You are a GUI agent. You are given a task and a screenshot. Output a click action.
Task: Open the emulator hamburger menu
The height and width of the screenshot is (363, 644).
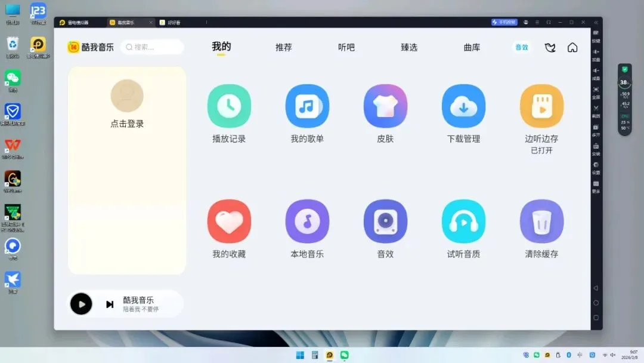coord(537,22)
